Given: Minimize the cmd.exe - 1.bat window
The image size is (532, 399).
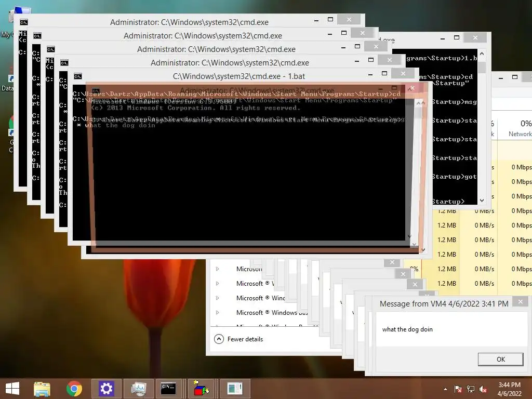Looking at the screenshot, I should point(370,74).
